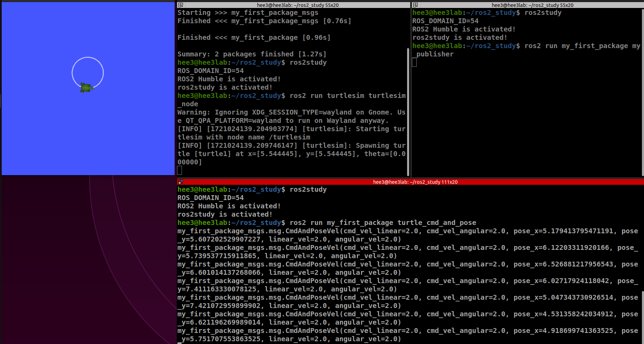The height and width of the screenshot is (344, 644).
Task: Click the white circular trail in turtlesim
Action: click(88, 73)
